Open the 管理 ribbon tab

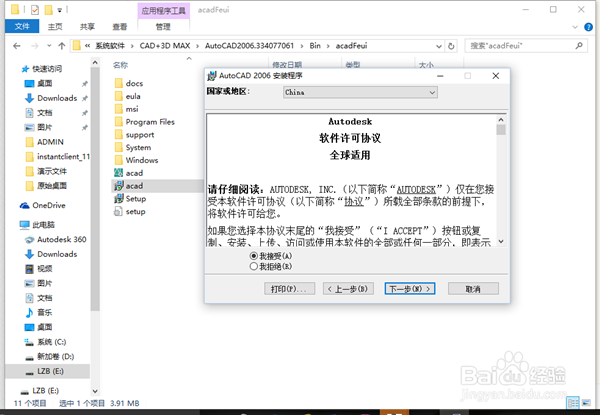163,26
